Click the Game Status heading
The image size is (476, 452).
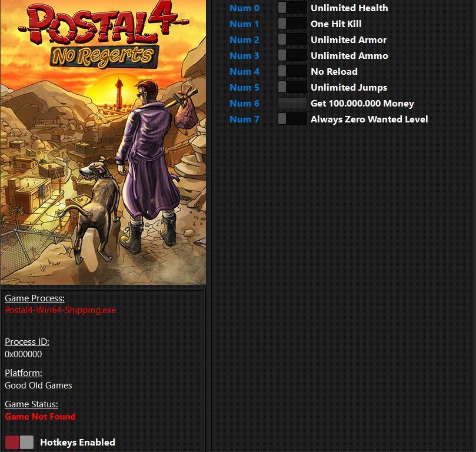click(x=31, y=404)
